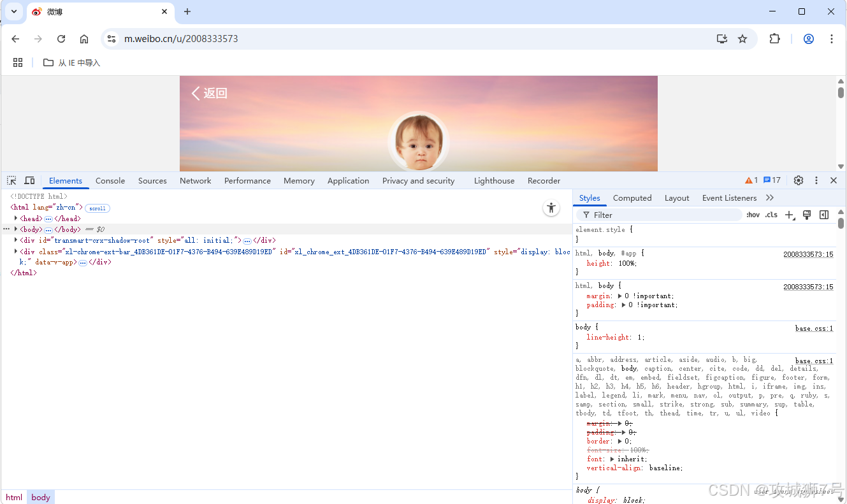Activate the inspect element picker
Screen dimensions: 847x504
[11, 180]
